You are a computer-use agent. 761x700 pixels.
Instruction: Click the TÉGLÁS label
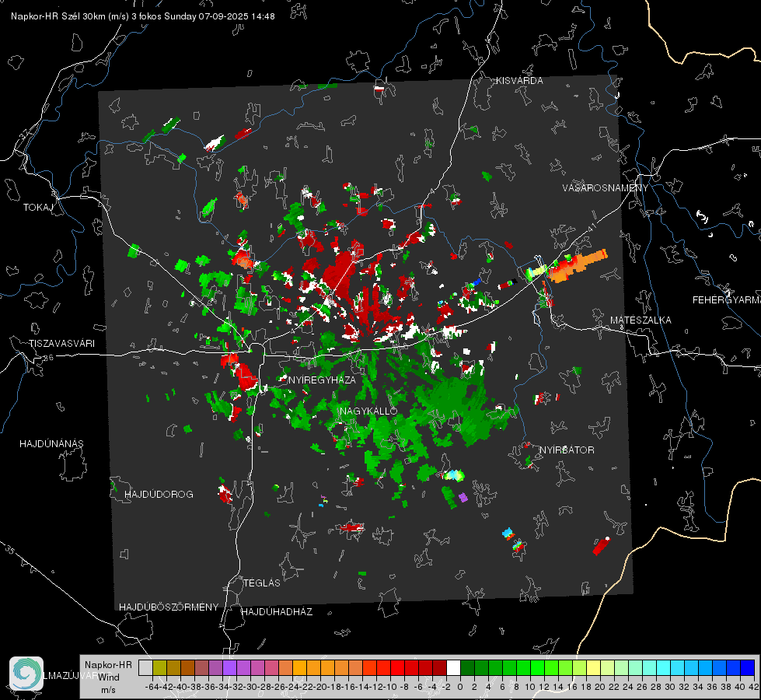(262, 583)
